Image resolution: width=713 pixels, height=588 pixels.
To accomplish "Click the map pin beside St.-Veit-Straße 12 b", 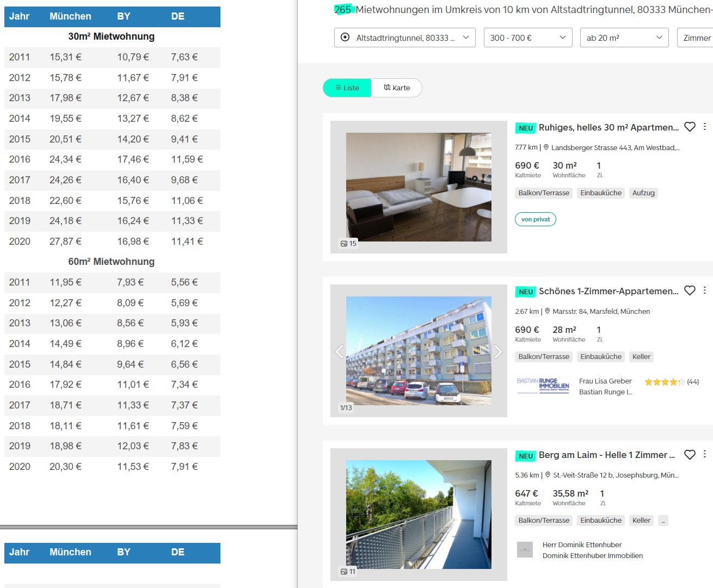I will point(548,475).
